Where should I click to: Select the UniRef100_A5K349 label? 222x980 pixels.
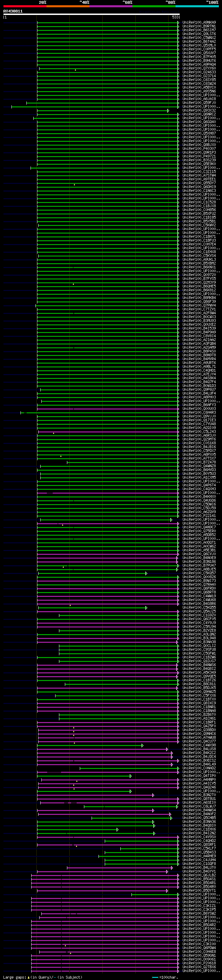coord(199,672)
